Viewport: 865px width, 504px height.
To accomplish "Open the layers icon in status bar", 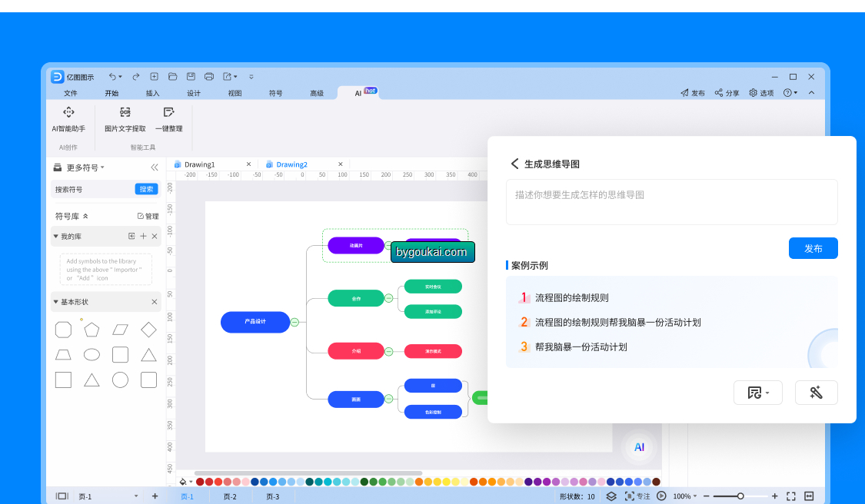I will (611, 496).
